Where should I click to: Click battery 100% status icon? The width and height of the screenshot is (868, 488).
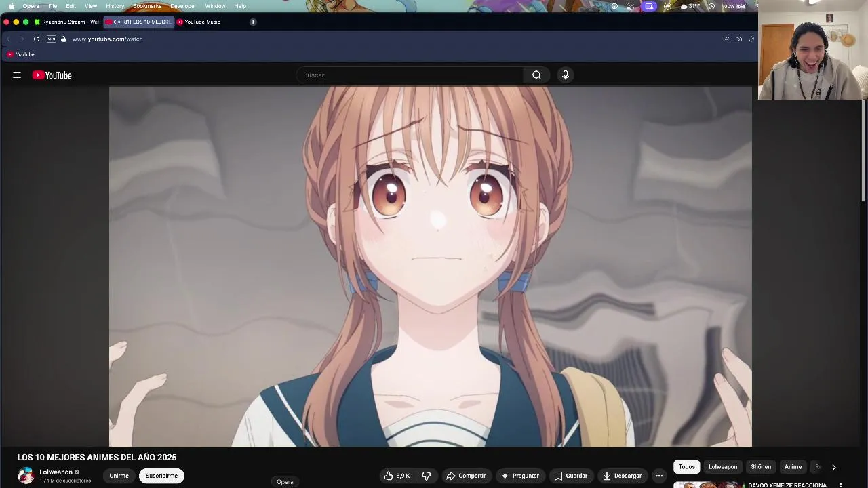[734, 6]
